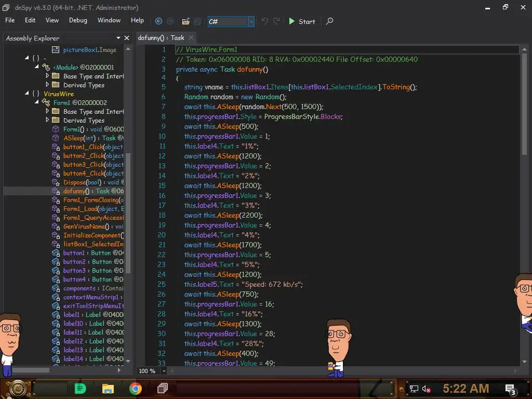Click the code editor vertical scrollbar thumb

coord(524,103)
